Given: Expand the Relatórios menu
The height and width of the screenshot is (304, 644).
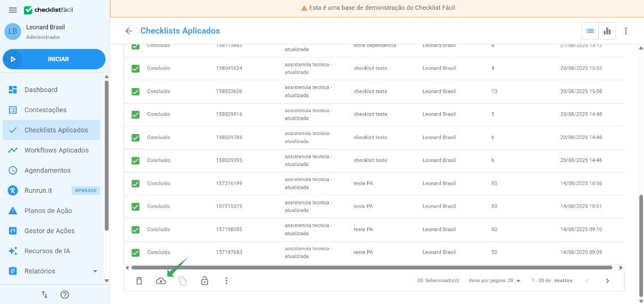Looking at the screenshot, I should pos(39,271).
